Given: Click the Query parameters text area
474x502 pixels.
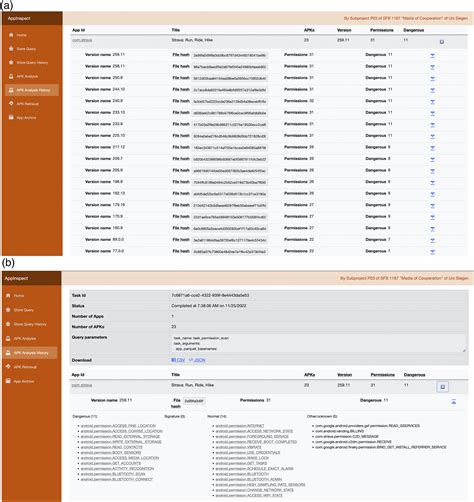Looking at the screenshot, I should click(x=318, y=343).
